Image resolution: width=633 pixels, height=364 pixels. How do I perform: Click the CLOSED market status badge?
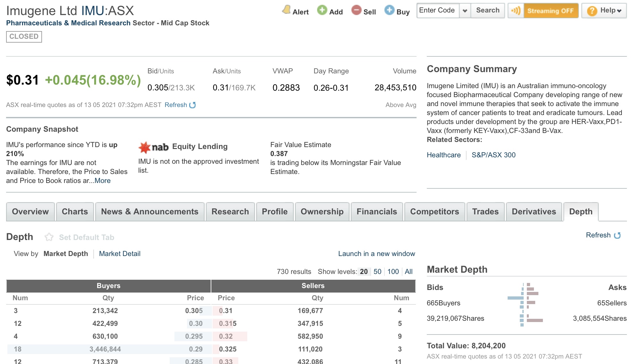pos(24,37)
